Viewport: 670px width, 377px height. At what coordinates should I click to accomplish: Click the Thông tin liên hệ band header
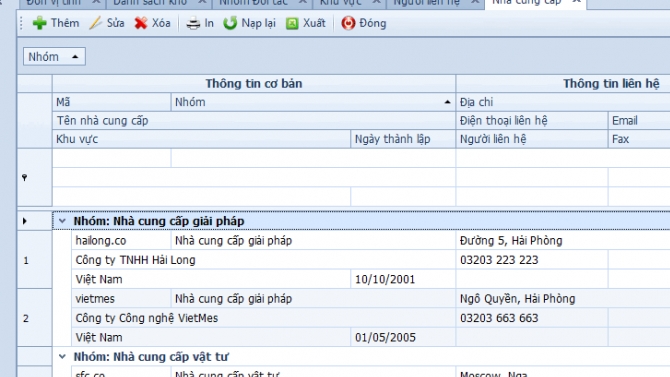click(563, 83)
